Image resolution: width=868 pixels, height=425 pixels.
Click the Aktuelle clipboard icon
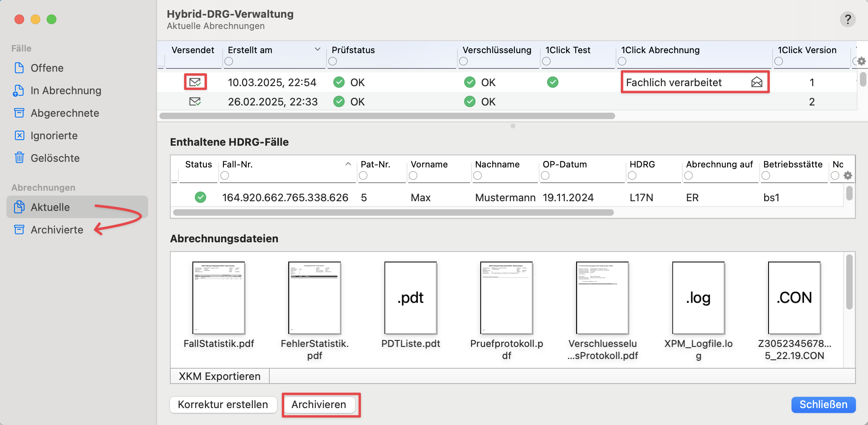(19, 207)
